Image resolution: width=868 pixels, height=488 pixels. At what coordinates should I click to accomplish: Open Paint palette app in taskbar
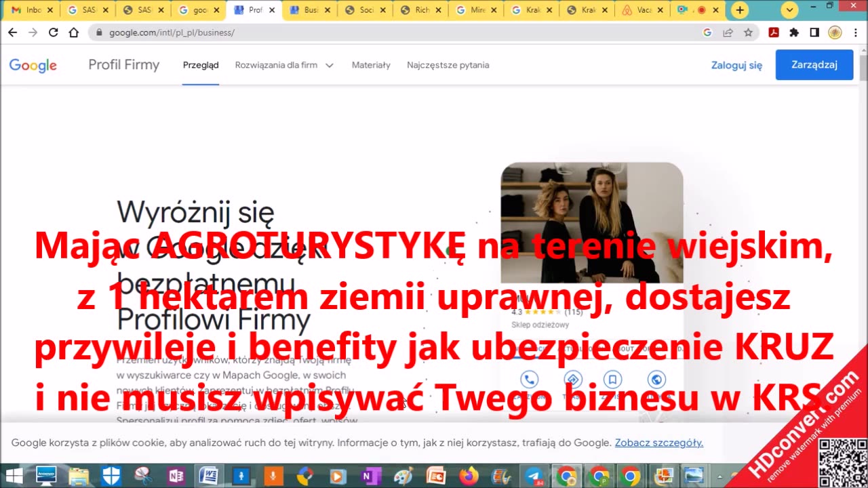[403, 476]
